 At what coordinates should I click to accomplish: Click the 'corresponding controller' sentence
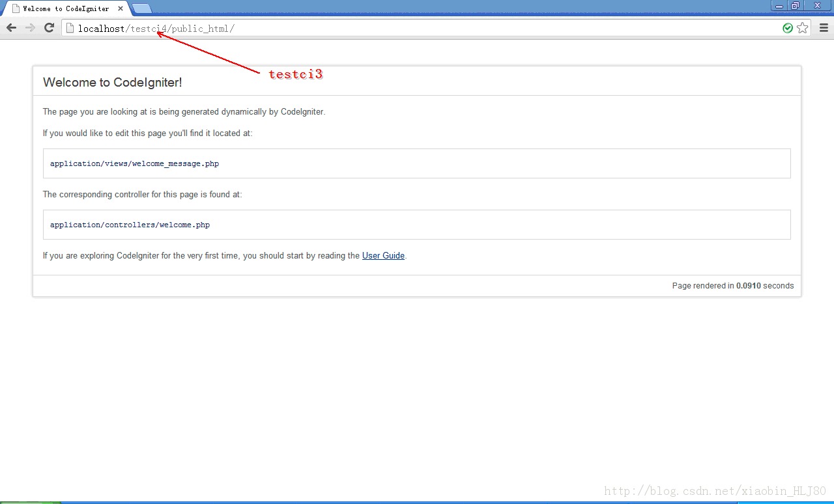(x=142, y=195)
